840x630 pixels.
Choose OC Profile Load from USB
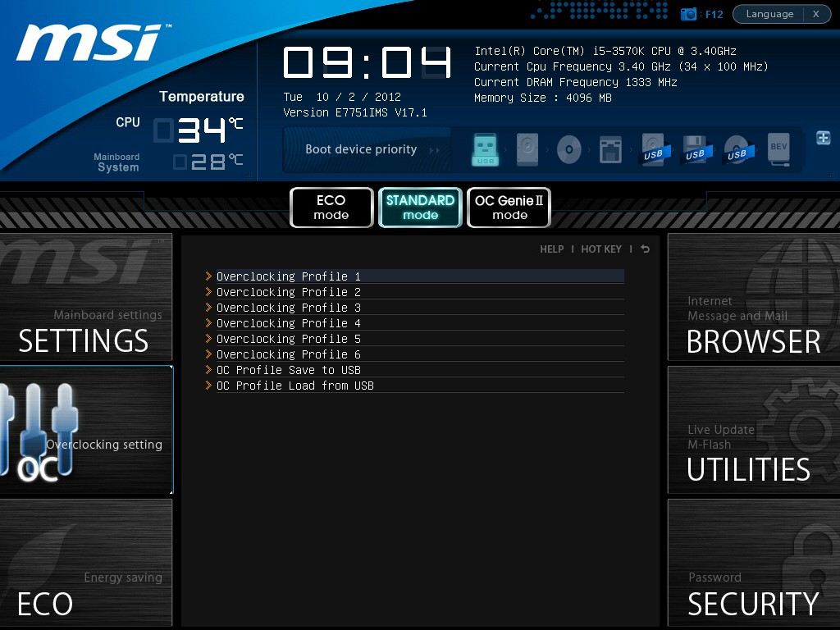[420, 385]
